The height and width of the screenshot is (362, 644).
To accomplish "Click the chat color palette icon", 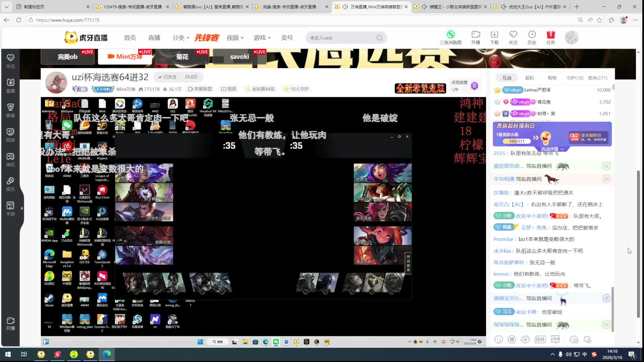I will (x=525, y=340).
